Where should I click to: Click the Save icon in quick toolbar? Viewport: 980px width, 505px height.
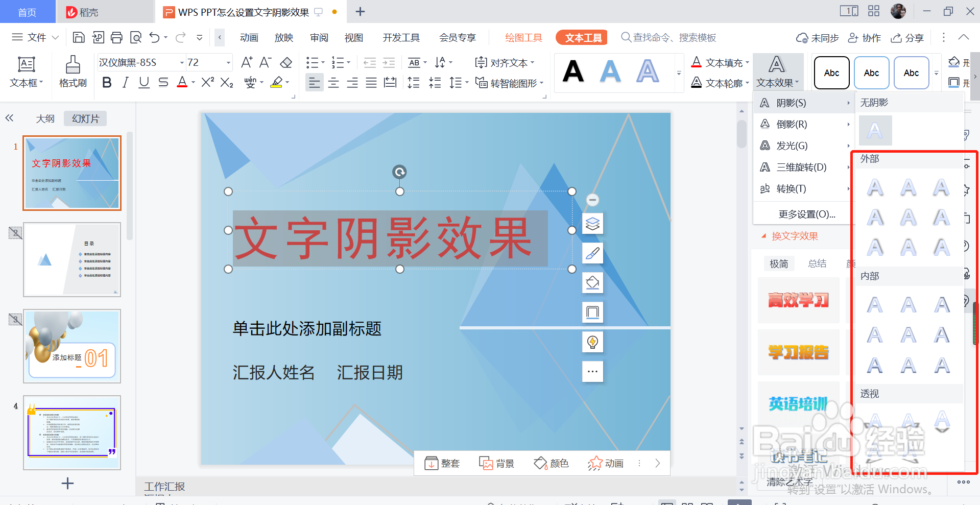click(x=79, y=37)
